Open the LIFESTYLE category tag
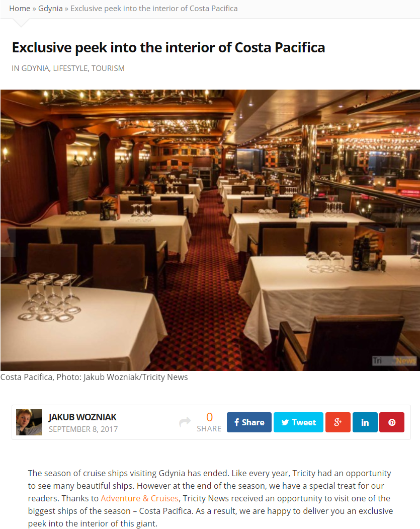 [x=71, y=68]
